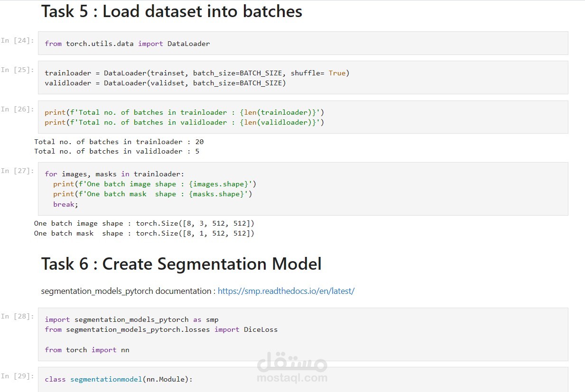This screenshot has width=585, height=392.
Task: Click the batch image shape output line
Action: point(144,223)
